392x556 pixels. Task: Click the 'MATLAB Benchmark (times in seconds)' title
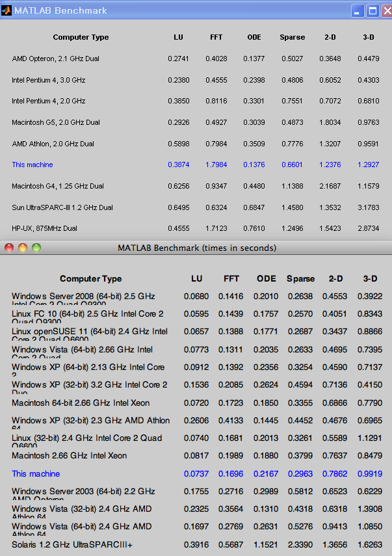click(197, 248)
